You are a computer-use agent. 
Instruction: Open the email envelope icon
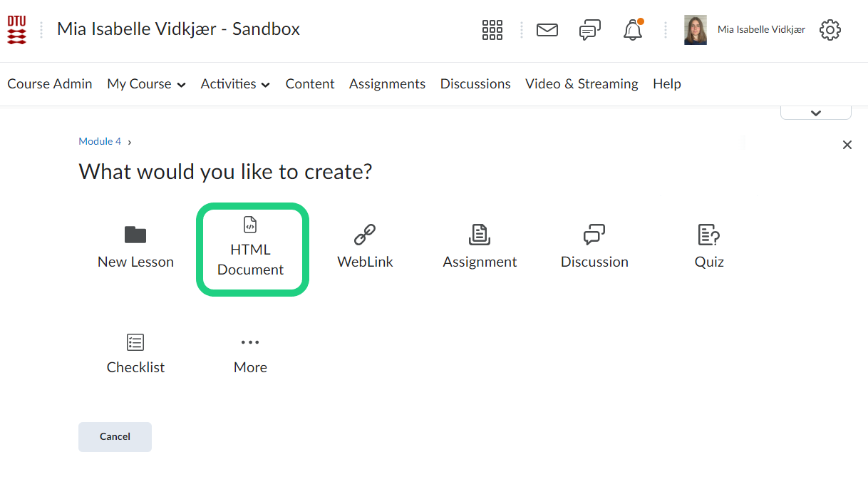click(547, 30)
